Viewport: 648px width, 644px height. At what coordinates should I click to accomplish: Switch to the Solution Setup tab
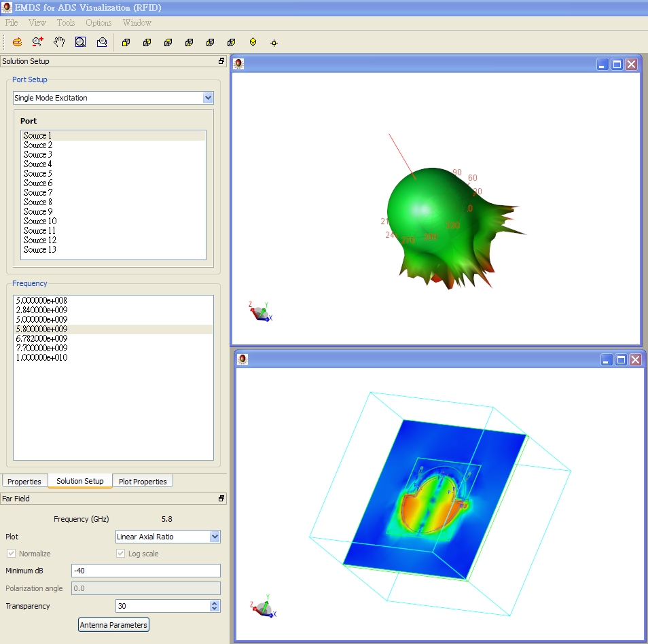pos(80,481)
